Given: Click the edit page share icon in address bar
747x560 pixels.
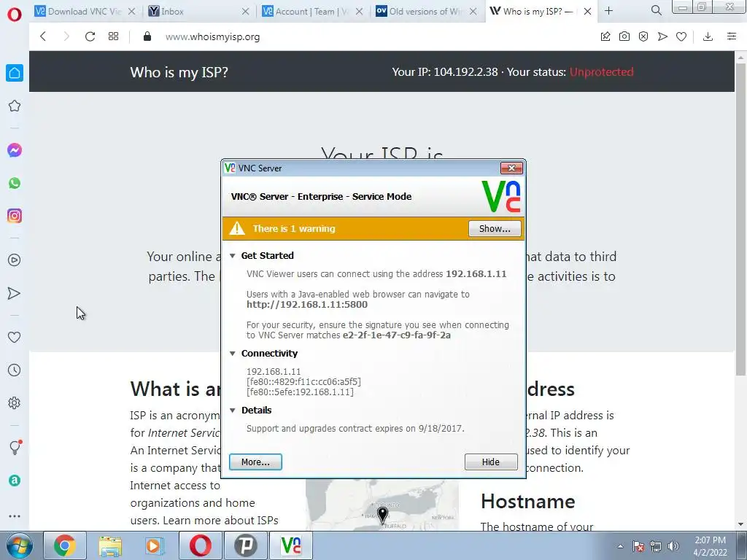Looking at the screenshot, I should tap(605, 36).
